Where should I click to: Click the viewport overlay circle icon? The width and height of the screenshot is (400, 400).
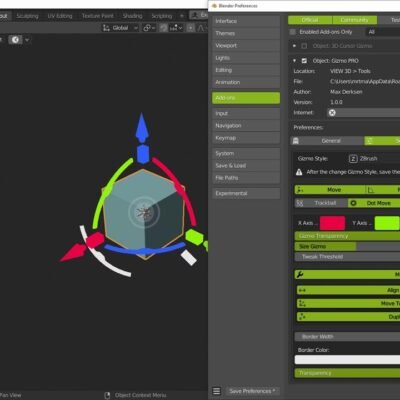point(15,40)
